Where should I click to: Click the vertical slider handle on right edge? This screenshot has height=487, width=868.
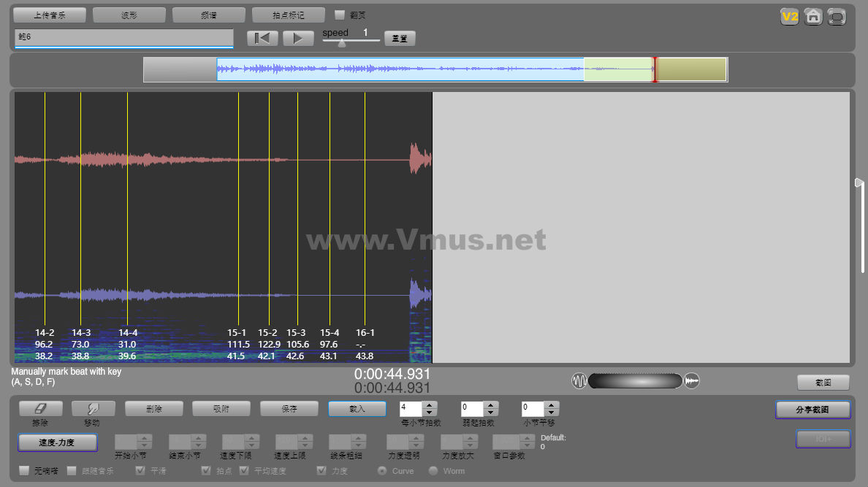[x=859, y=183]
